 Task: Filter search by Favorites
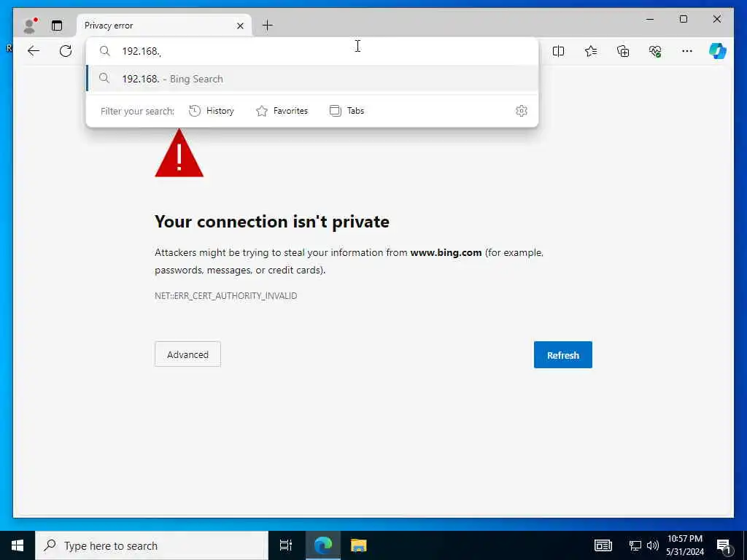coord(282,111)
